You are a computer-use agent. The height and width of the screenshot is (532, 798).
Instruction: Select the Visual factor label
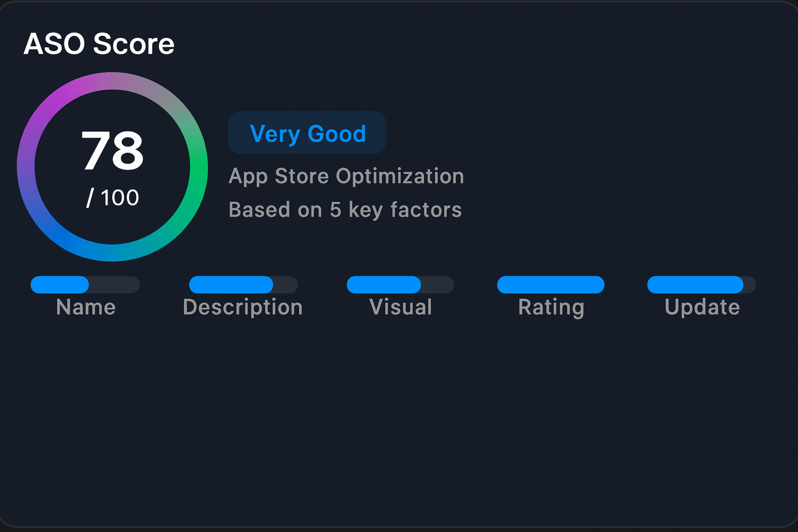(x=401, y=307)
